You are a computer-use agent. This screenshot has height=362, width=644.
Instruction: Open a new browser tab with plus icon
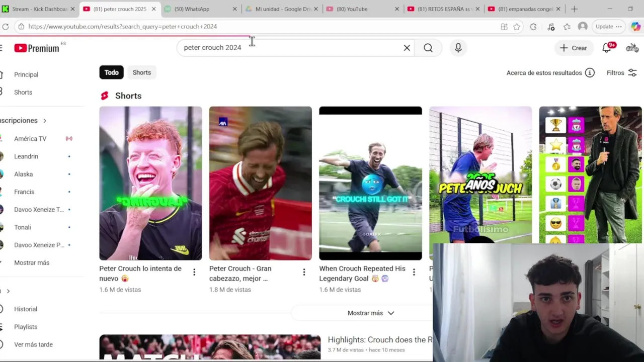574,9
